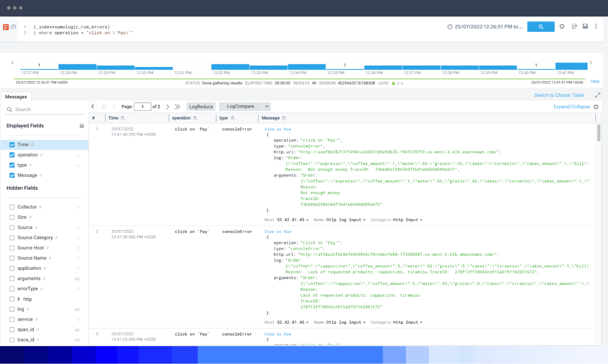Uncheck the operation displayed field
This screenshot has width=608, height=364.
12,155
